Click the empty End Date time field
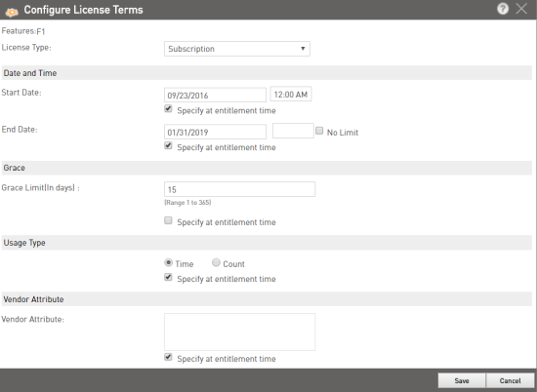The height and width of the screenshot is (392, 537). tap(293, 131)
